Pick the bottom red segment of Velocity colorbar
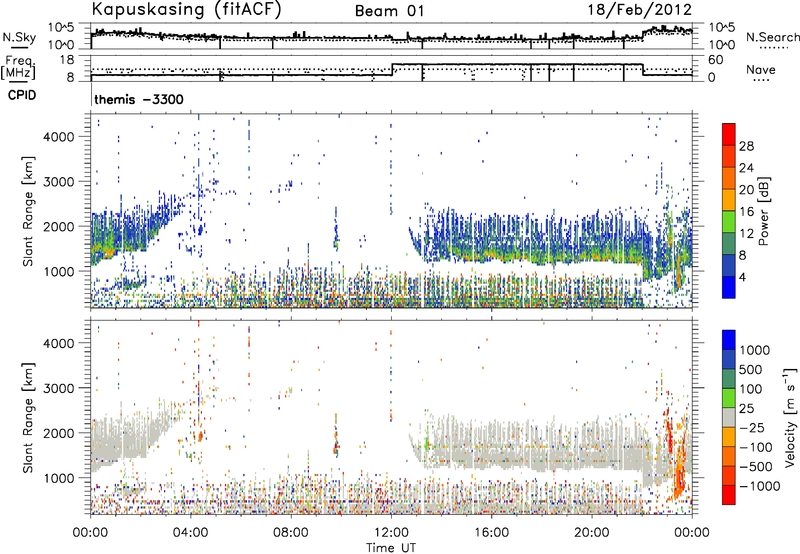This screenshot has height=554, width=800. click(x=729, y=494)
